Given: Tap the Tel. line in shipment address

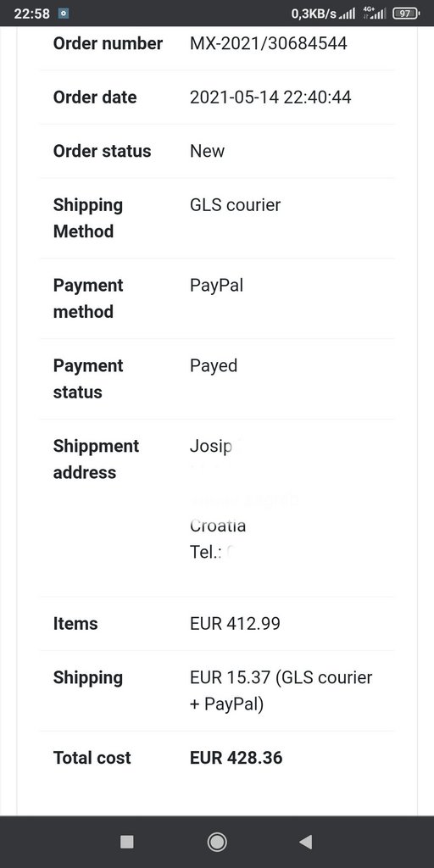Looking at the screenshot, I should (x=209, y=552).
